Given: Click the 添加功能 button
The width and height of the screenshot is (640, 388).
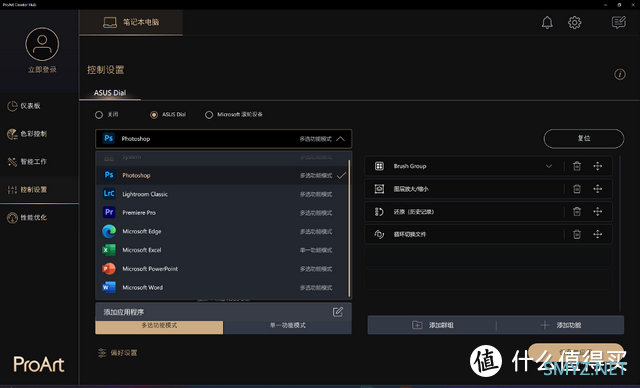Looking at the screenshot, I should (x=560, y=325).
